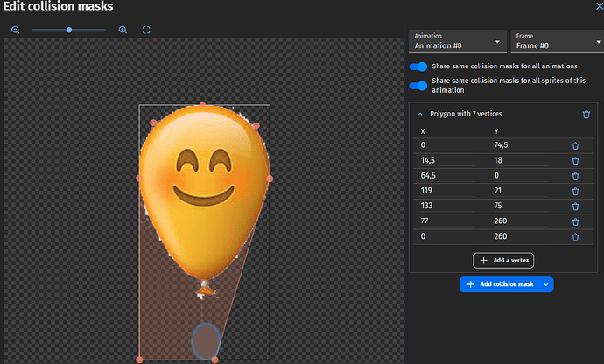Open the Animation #0 dropdown
Image resolution: width=604 pixels, height=364 pixels.
pos(457,41)
